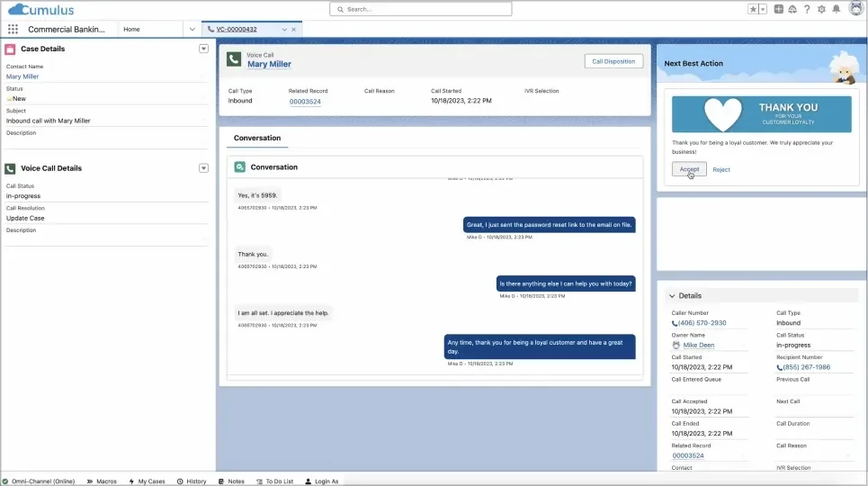
Task: Click in the global Search field
Action: [x=421, y=9]
